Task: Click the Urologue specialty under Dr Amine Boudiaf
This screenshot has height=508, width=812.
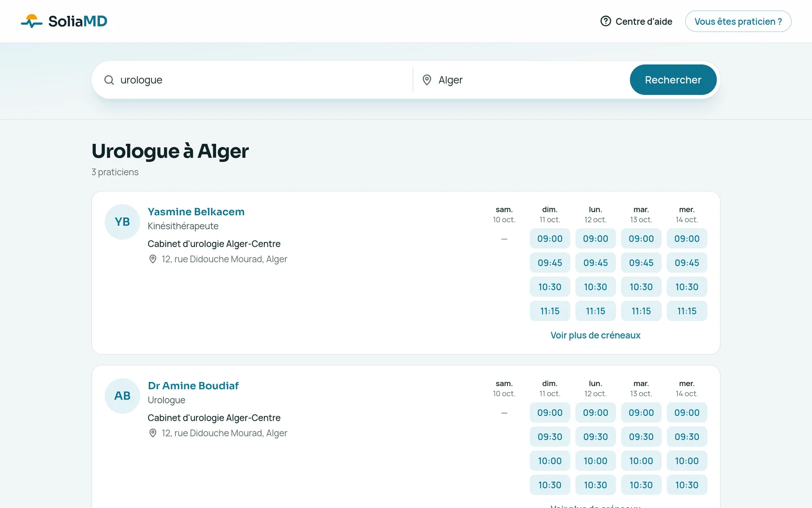Action: tap(166, 400)
